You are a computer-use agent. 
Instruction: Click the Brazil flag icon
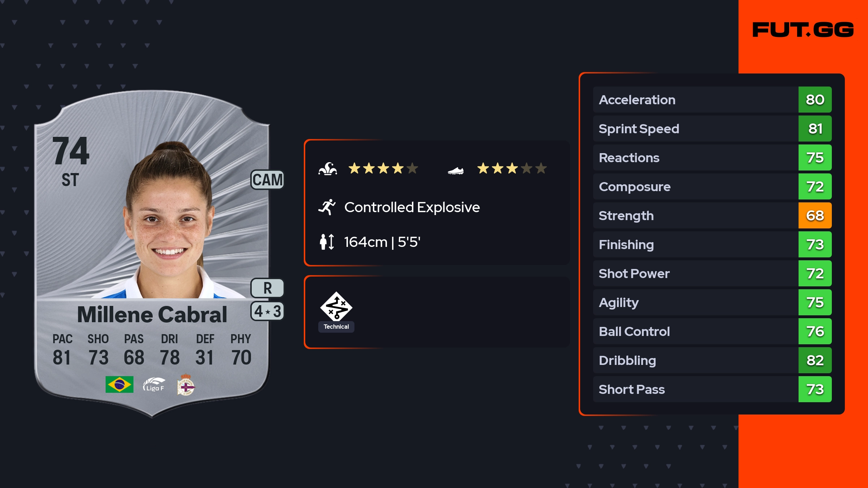pyautogui.click(x=119, y=384)
